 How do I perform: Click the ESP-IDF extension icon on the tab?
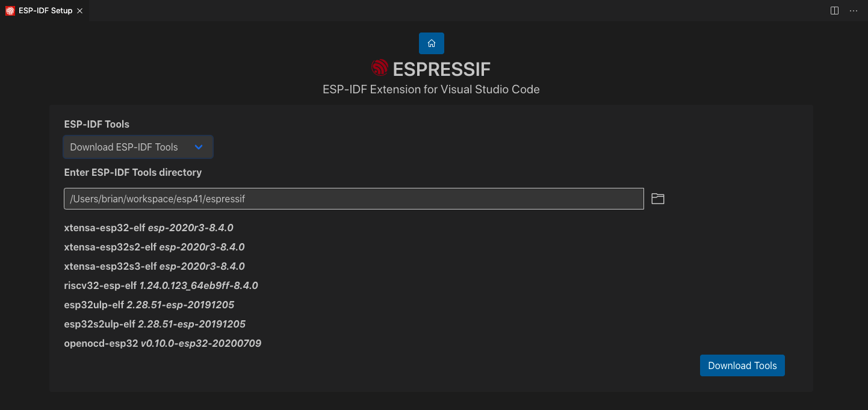click(10, 10)
